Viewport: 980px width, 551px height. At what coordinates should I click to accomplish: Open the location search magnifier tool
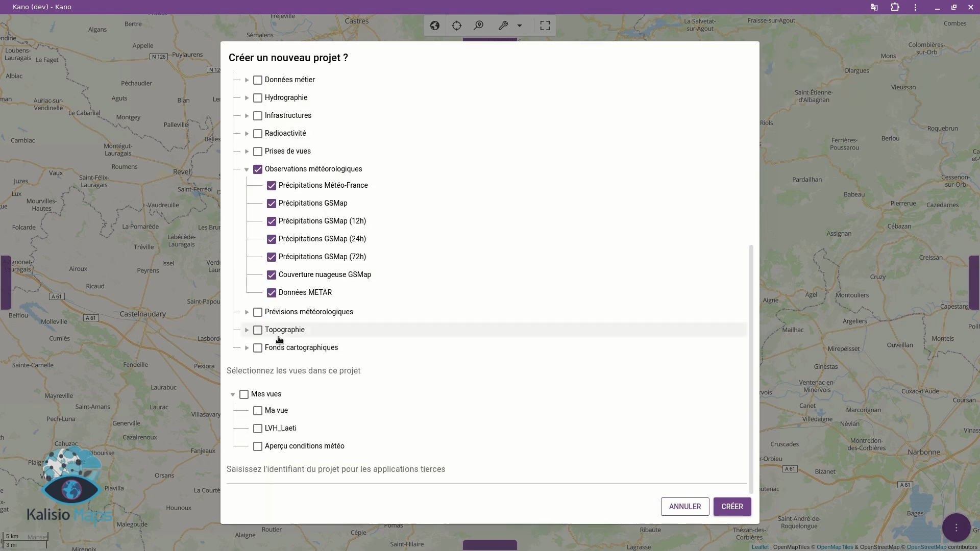coord(479,26)
